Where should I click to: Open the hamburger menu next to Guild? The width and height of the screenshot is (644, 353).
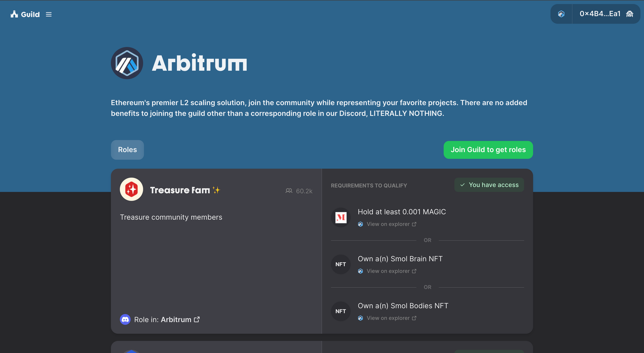(x=49, y=14)
